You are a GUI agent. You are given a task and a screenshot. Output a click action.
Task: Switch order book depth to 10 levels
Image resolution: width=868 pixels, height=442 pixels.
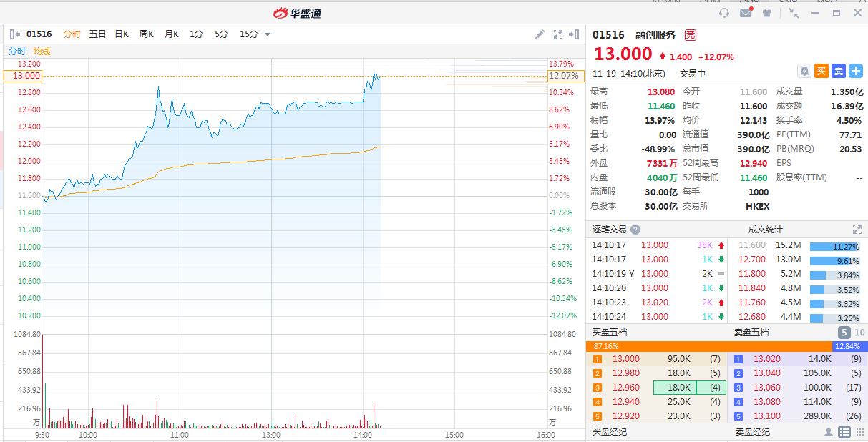[x=859, y=333]
